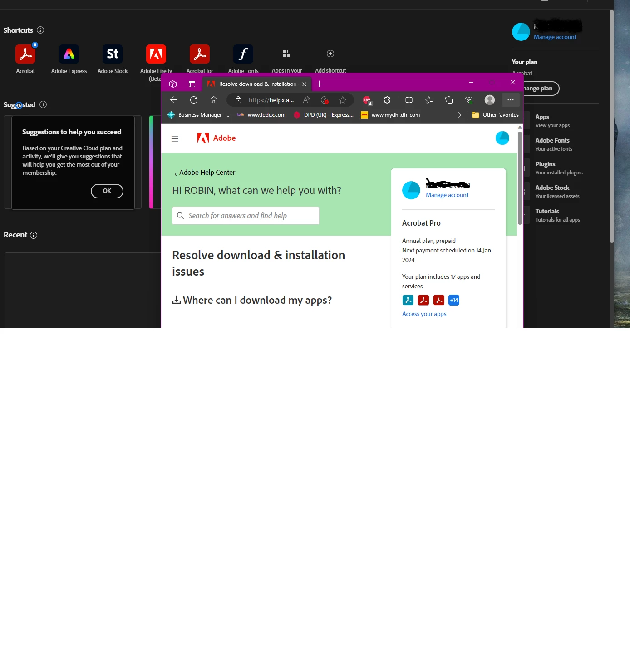The width and height of the screenshot is (630, 672).
Task: Open the Adblock Plus extension icon
Action: tap(367, 100)
